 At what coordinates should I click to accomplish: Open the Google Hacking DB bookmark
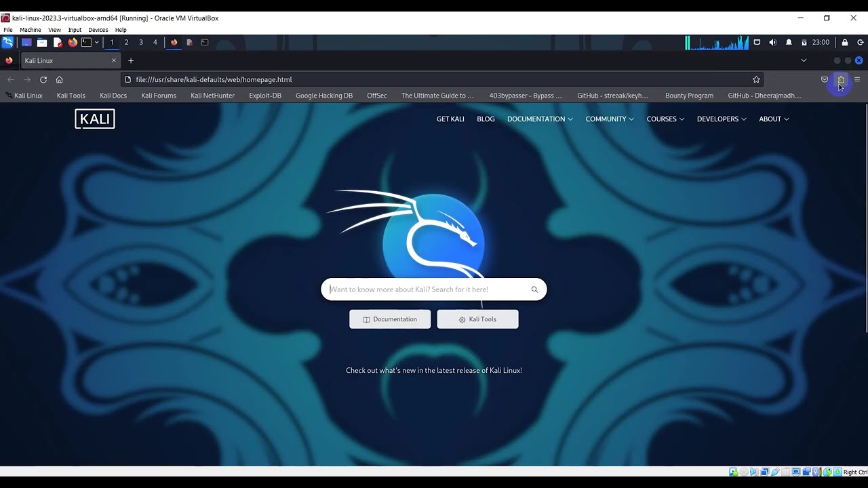click(324, 96)
